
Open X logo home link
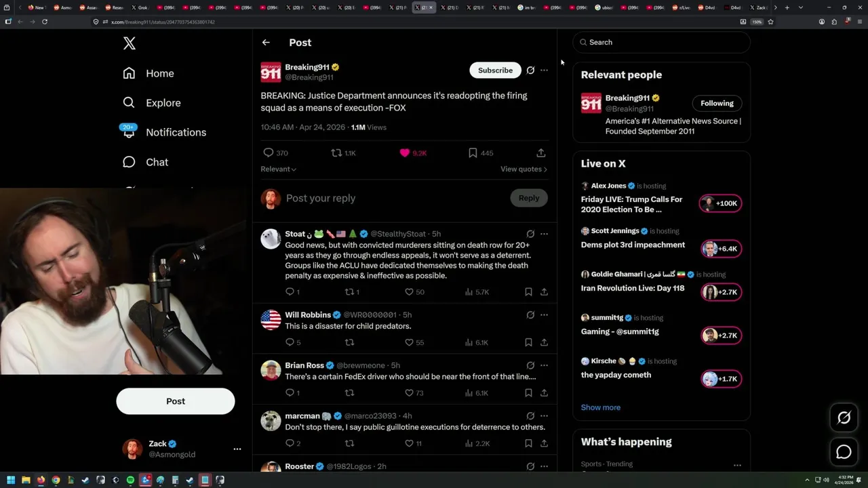click(x=130, y=43)
